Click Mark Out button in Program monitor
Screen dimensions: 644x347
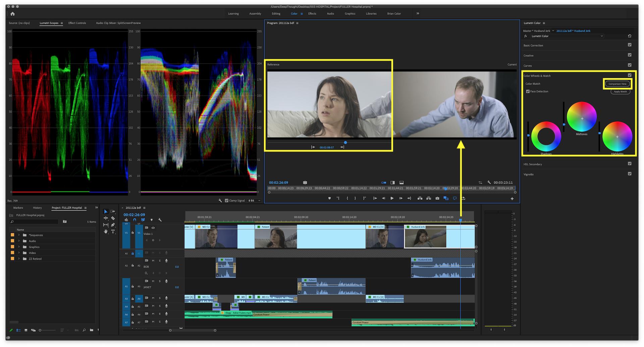tap(355, 198)
